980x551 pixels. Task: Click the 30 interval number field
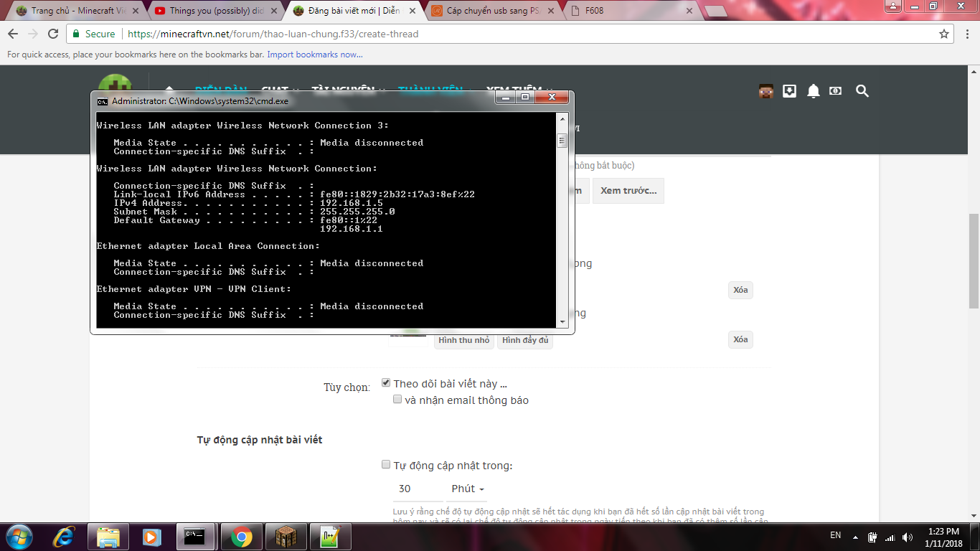(418, 489)
